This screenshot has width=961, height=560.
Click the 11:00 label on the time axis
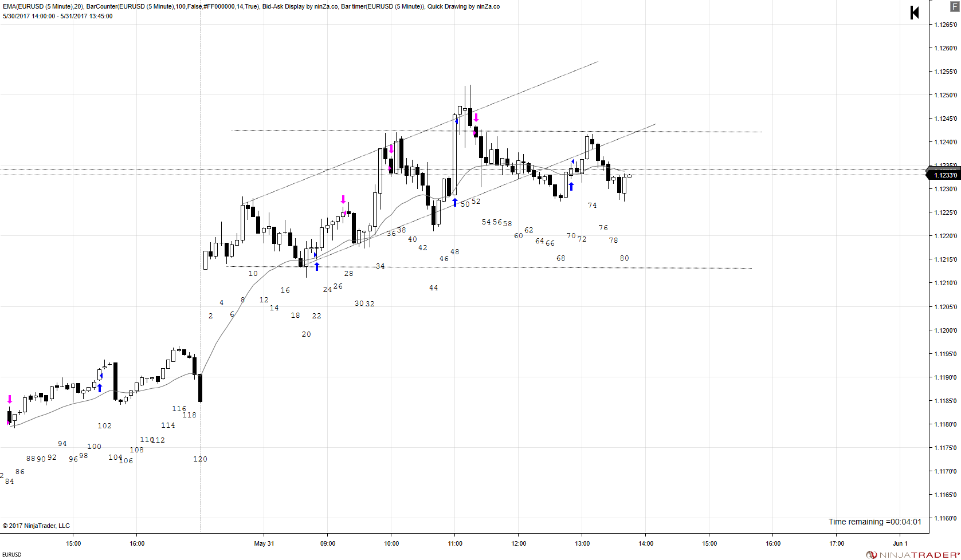click(455, 543)
